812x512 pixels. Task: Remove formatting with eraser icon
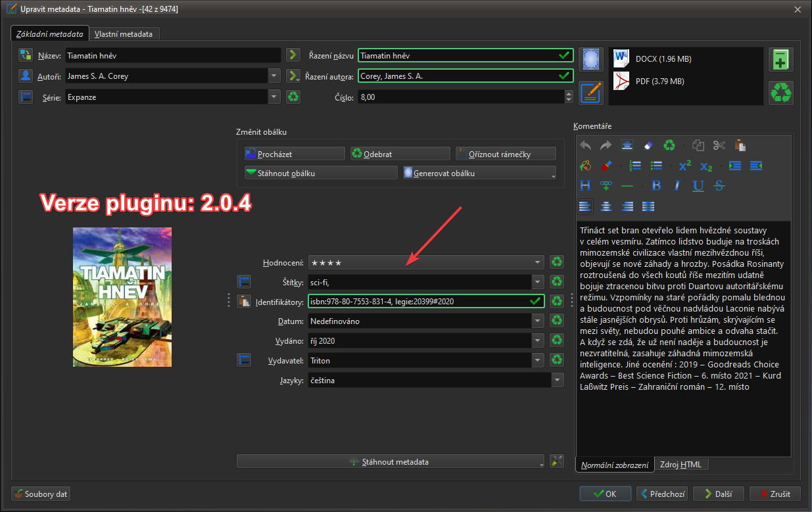pyautogui.click(x=648, y=145)
